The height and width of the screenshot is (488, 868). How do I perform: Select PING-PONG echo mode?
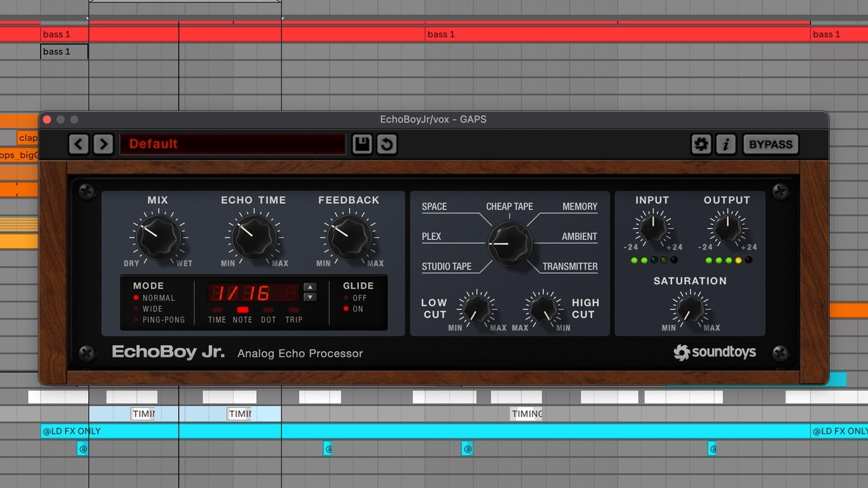point(159,320)
